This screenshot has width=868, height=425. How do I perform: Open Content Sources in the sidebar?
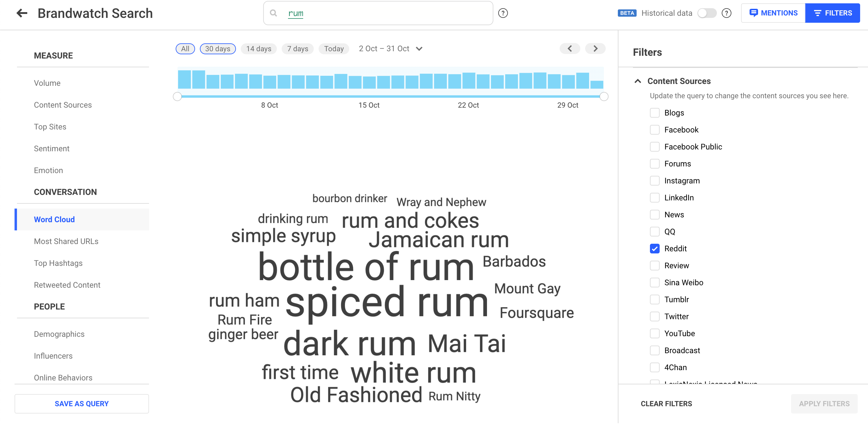click(63, 105)
